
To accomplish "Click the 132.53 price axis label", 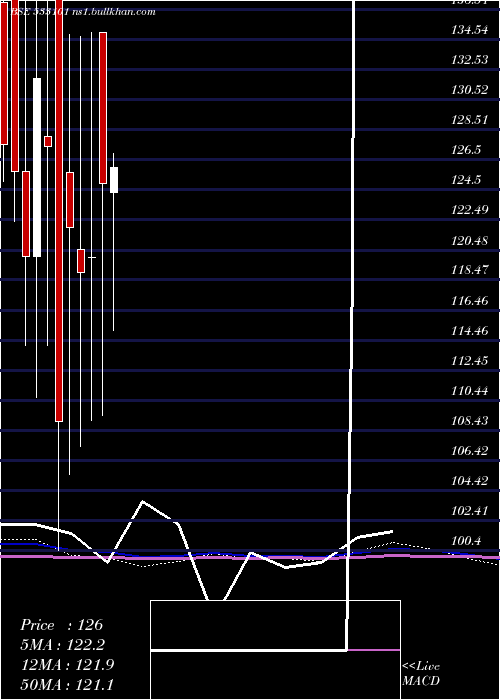I will tap(470, 60).
